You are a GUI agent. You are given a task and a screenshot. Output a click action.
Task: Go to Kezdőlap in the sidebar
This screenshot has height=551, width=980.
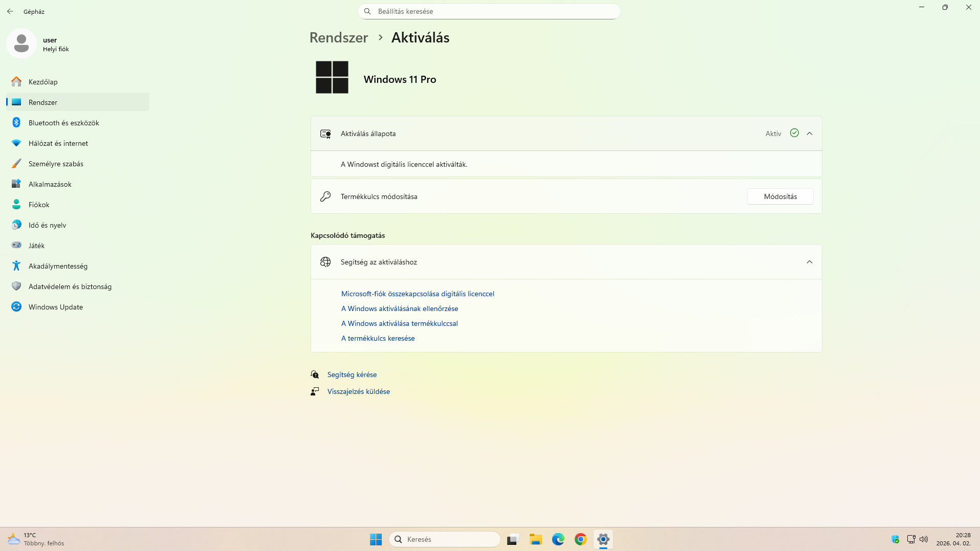pos(78,82)
